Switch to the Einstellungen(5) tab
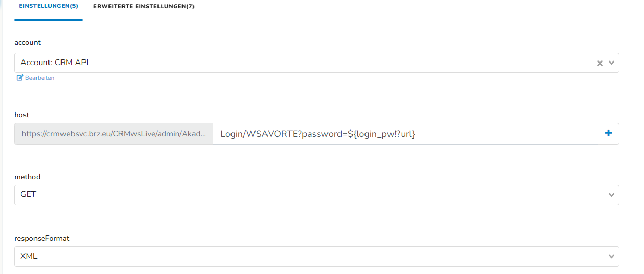The image size is (644, 274). [48, 7]
